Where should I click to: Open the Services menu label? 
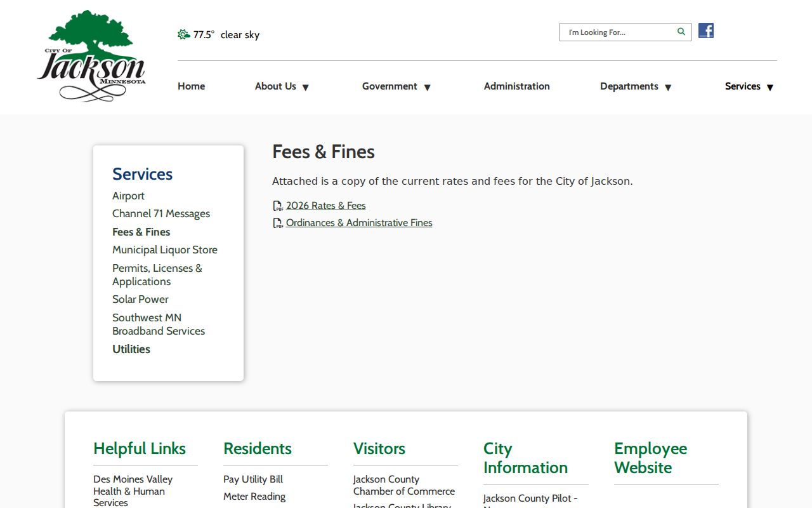(x=743, y=86)
